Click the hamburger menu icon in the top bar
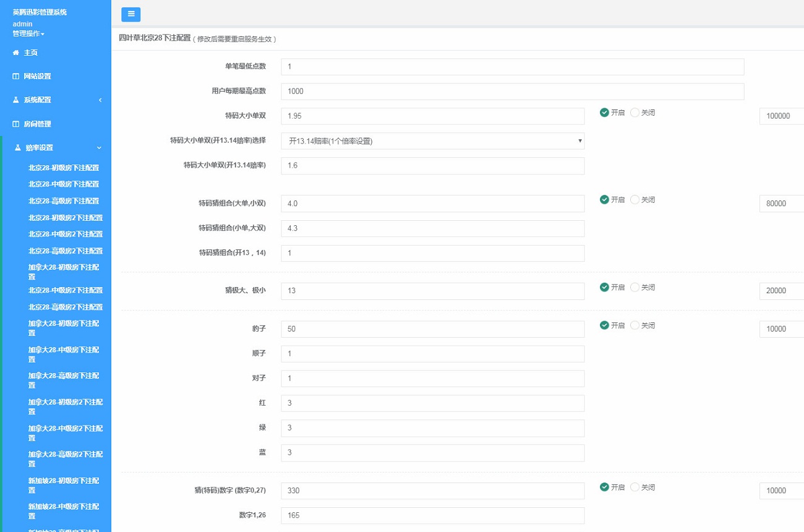The width and height of the screenshot is (804, 532). click(130, 14)
